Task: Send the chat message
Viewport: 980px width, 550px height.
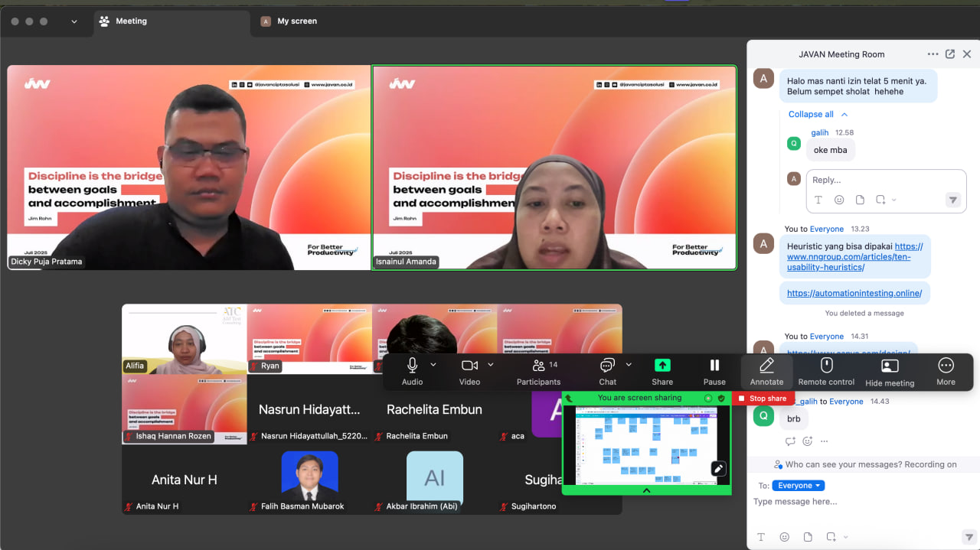Action: tap(969, 537)
